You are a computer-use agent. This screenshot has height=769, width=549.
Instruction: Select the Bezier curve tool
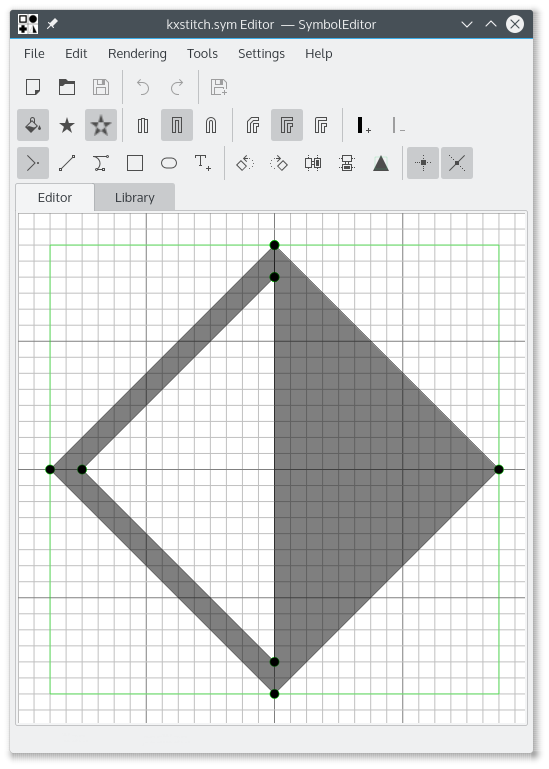(101, 163)
